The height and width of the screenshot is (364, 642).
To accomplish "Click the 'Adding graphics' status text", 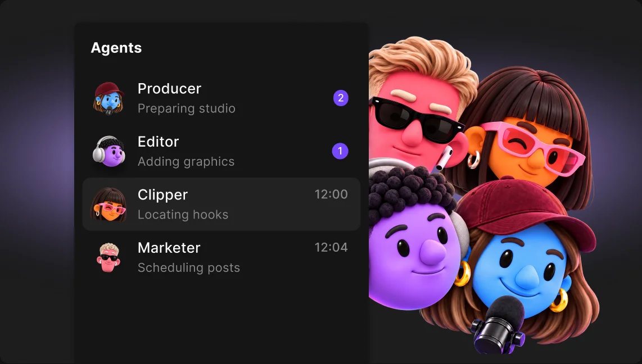I will [186, 162].
